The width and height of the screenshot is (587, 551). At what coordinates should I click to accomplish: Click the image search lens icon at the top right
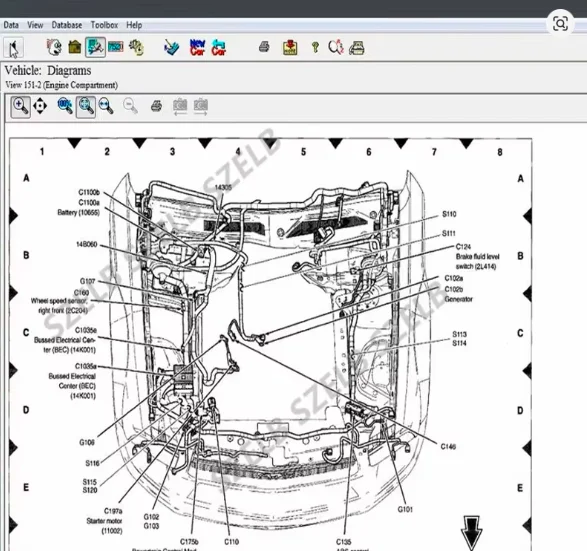(x=560, y=24)
